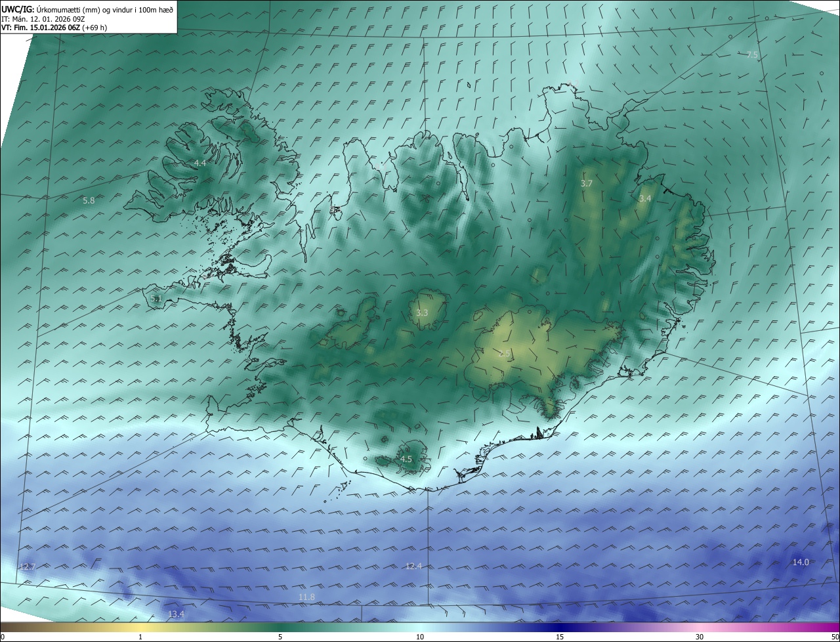Click the 10 label on the color scale

pyautogui.click(x=420, y=637)
